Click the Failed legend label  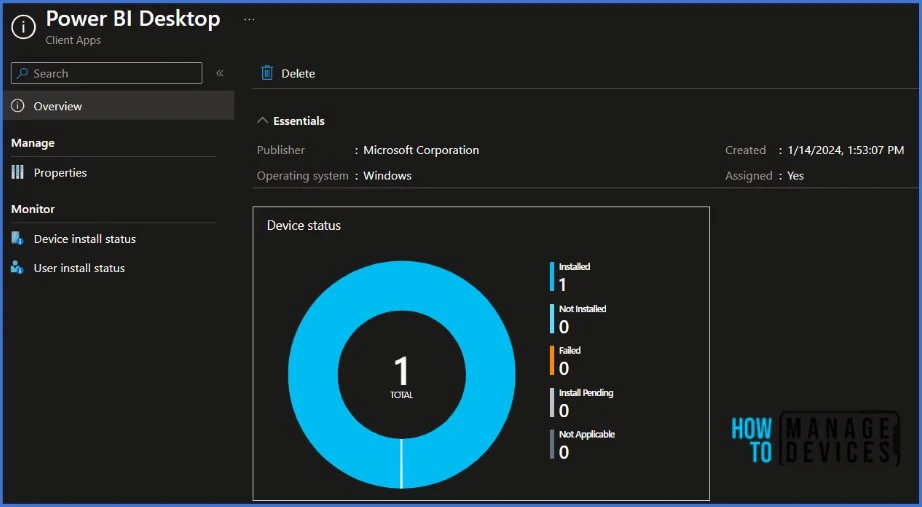570,350
